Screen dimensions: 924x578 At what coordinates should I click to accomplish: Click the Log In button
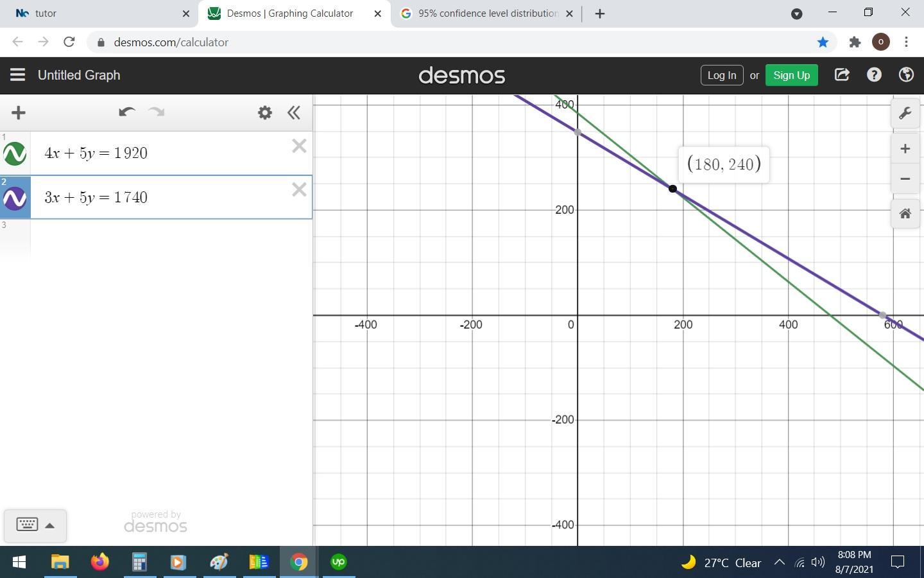[722, 75]
